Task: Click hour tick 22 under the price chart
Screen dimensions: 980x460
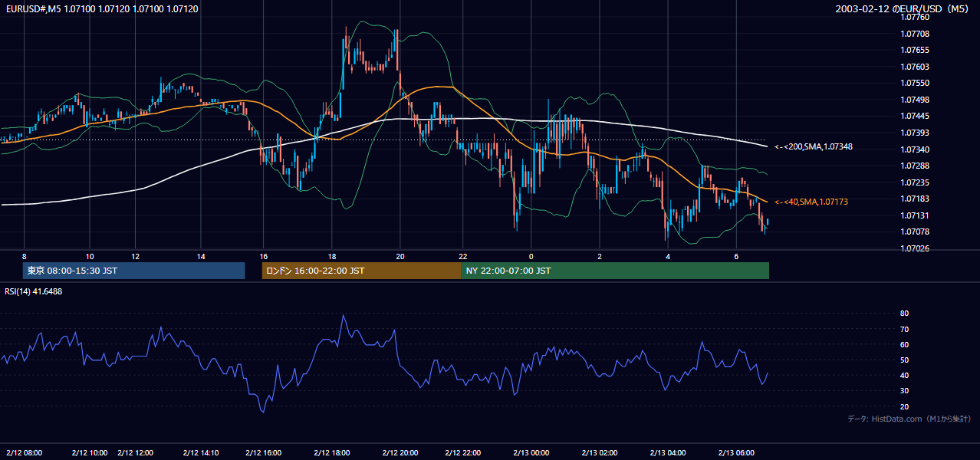Action: click(463, 256)
